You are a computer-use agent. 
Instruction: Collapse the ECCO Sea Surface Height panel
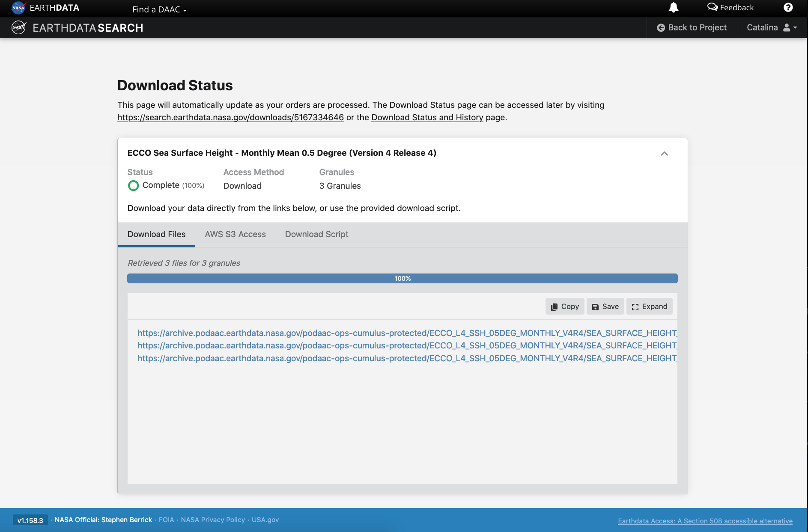(x=664, y=154)
